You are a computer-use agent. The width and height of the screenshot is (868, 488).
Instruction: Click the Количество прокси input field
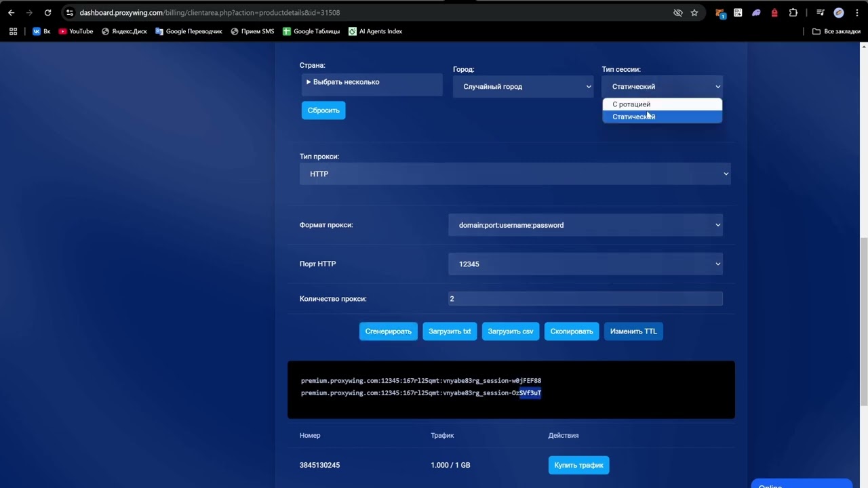point(585,298)
